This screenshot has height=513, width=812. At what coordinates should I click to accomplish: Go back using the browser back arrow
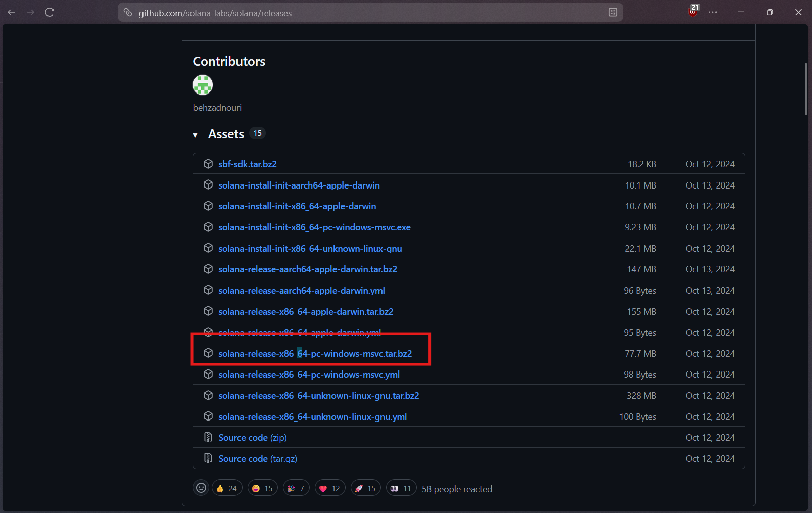click(12, 12)
